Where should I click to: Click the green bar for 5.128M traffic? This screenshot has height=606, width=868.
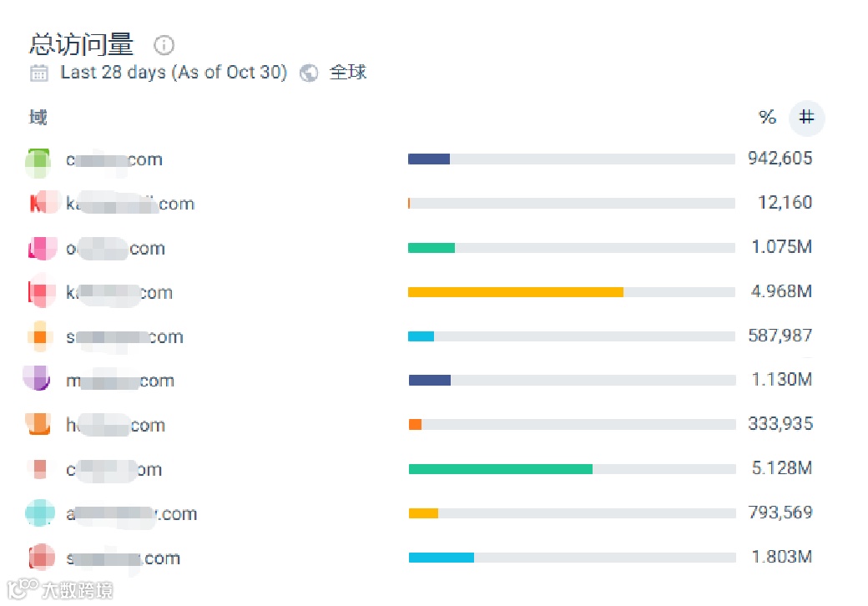[500, 469]
